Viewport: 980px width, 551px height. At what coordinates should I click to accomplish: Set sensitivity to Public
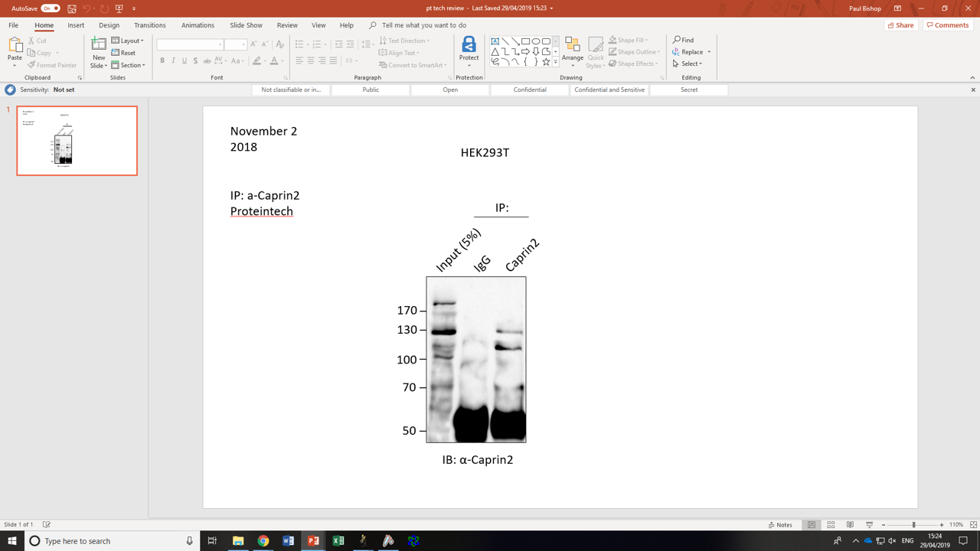point(371,90)
